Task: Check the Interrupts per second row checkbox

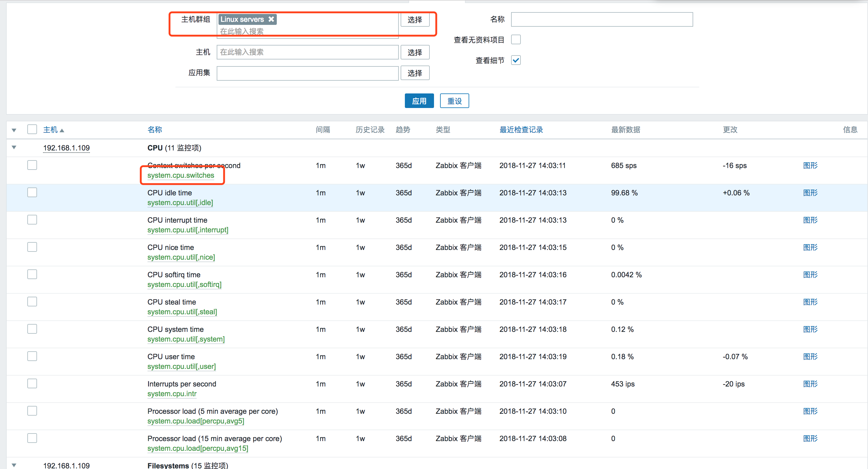Action: click(32, 383)
